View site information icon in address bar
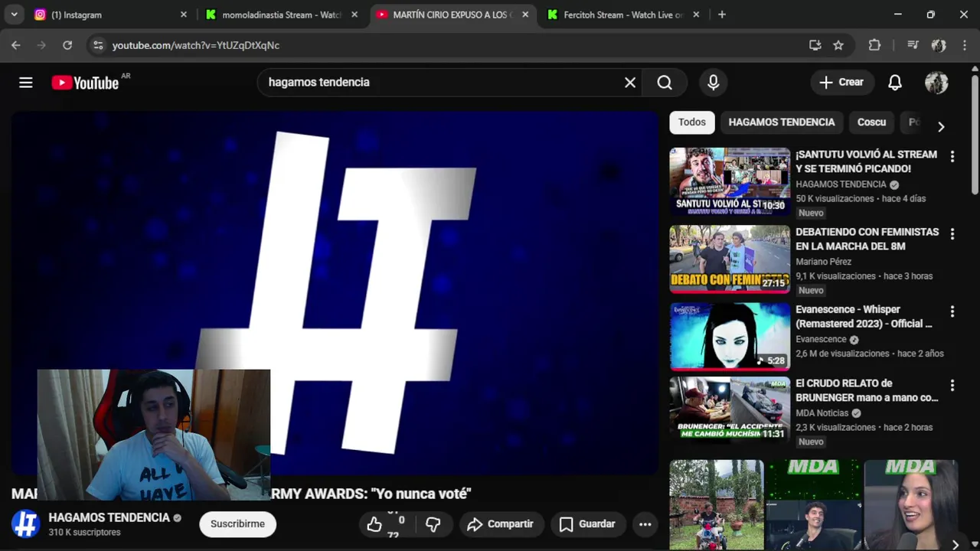The image size is (980, 551). pyautogui.click(x=98, y=45)
